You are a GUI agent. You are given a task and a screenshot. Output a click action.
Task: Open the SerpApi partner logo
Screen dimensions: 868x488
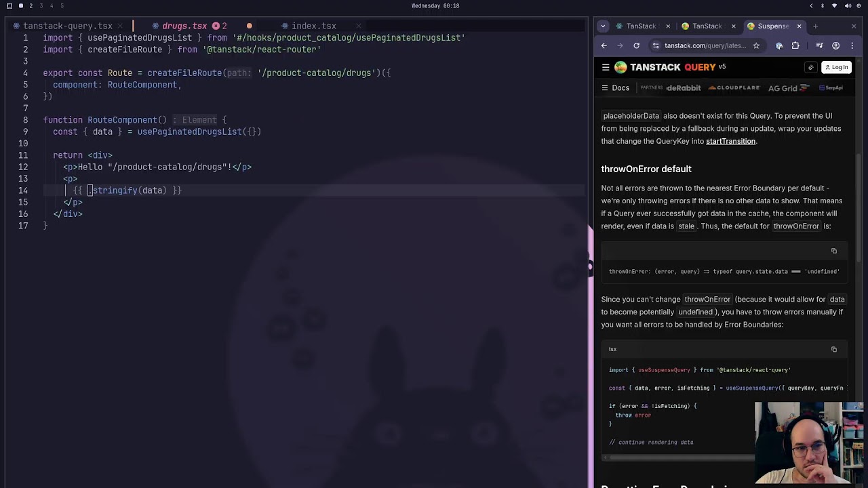click(831, 87)
